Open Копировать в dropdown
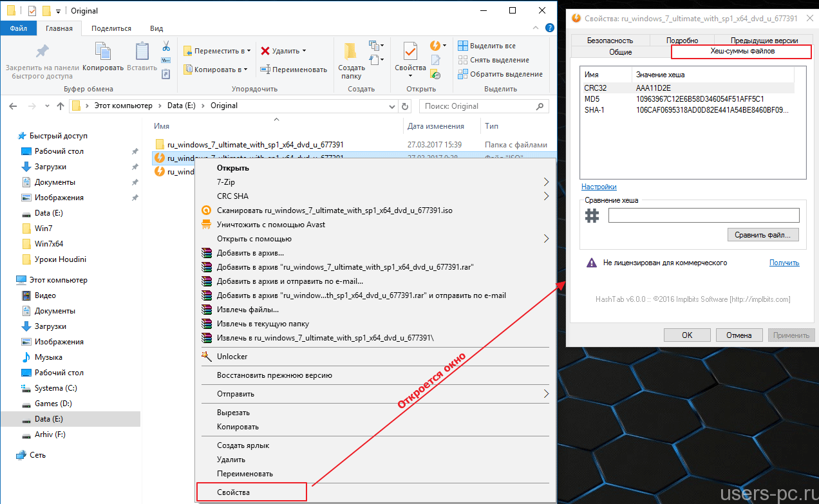The width and height of the screenshot is (819, 504). [x=216, y=70]
